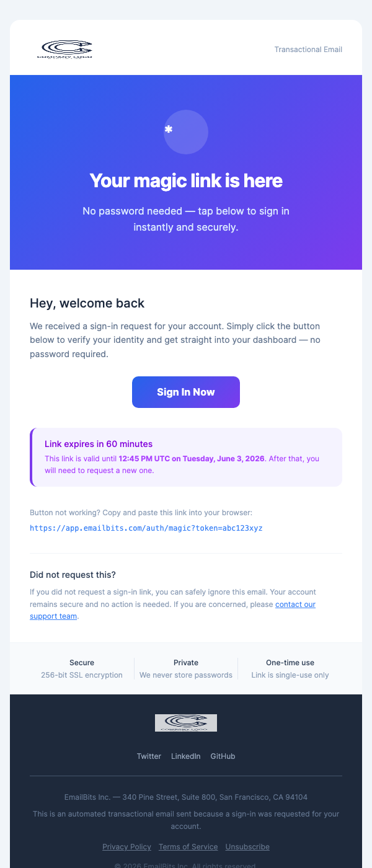
Task: Open the LinkedIn social link
Action: [185, 756]
